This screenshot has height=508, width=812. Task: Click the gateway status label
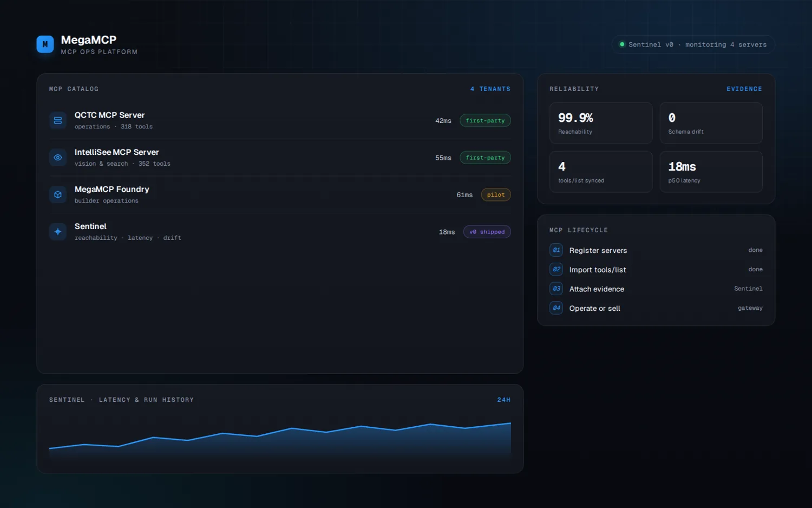point(750,308)
